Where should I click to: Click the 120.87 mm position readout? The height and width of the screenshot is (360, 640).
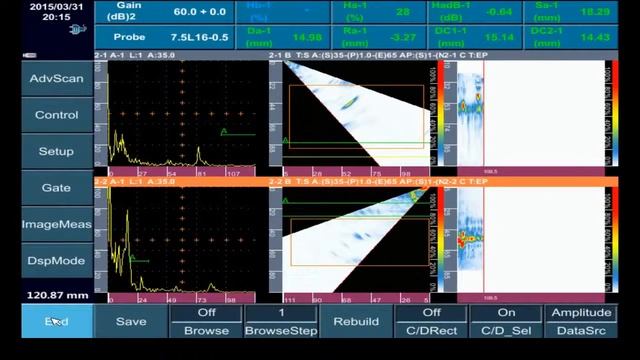58,295
